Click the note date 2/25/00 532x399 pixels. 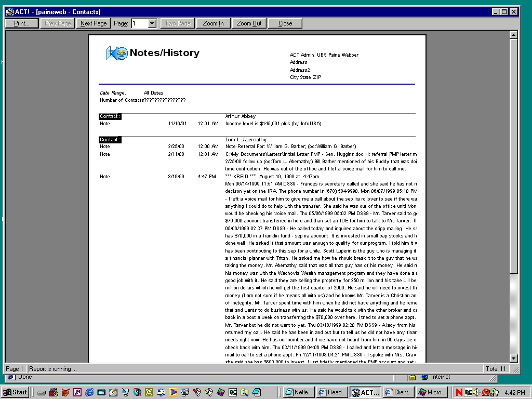click(176, 147)
